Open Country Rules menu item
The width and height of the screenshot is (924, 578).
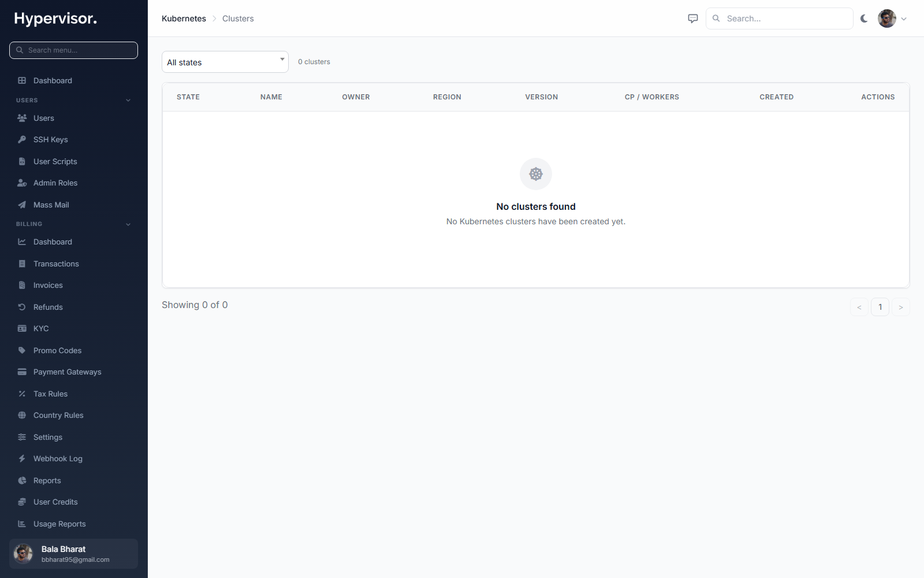point(74,415)
